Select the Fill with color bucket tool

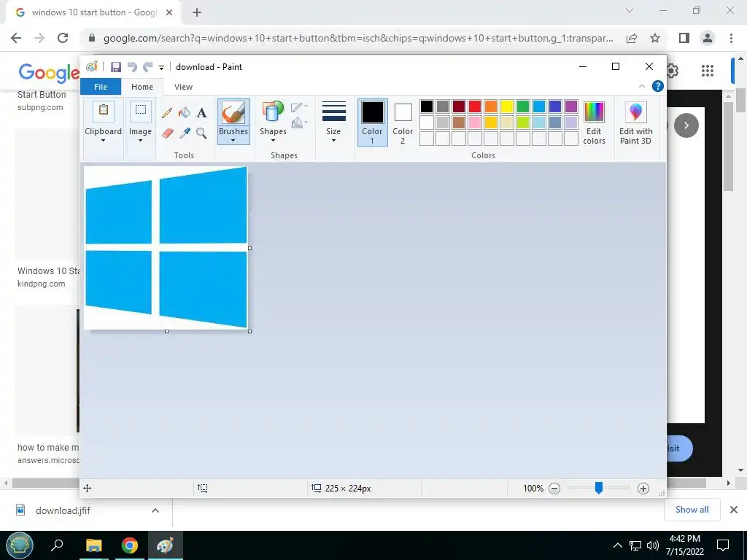(185, 113)
